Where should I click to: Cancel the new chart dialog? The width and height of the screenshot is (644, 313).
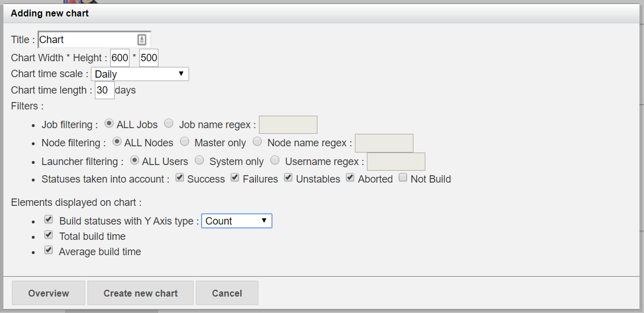tap(227, 293)
